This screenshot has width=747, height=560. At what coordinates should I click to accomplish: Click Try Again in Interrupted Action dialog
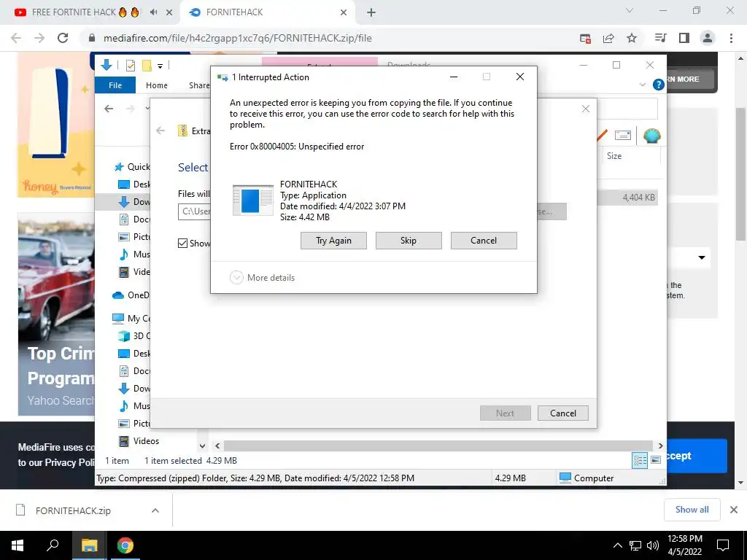tap(333, 241)
